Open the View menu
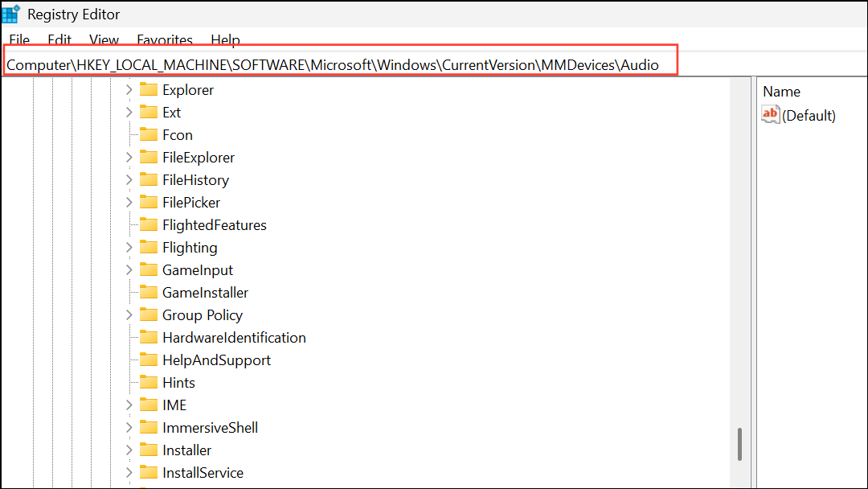 coord(104,40)
